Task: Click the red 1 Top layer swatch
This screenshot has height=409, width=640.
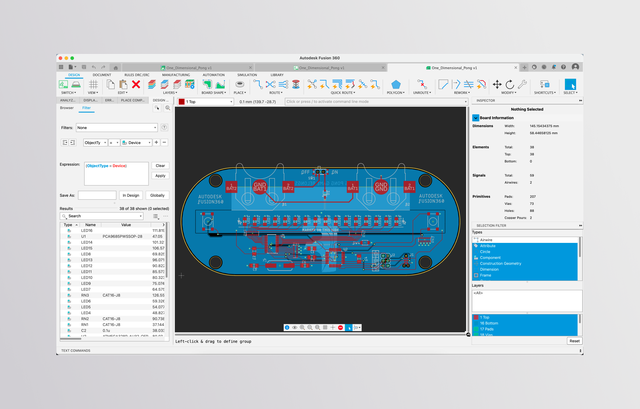Action: [x=182, y=102]
